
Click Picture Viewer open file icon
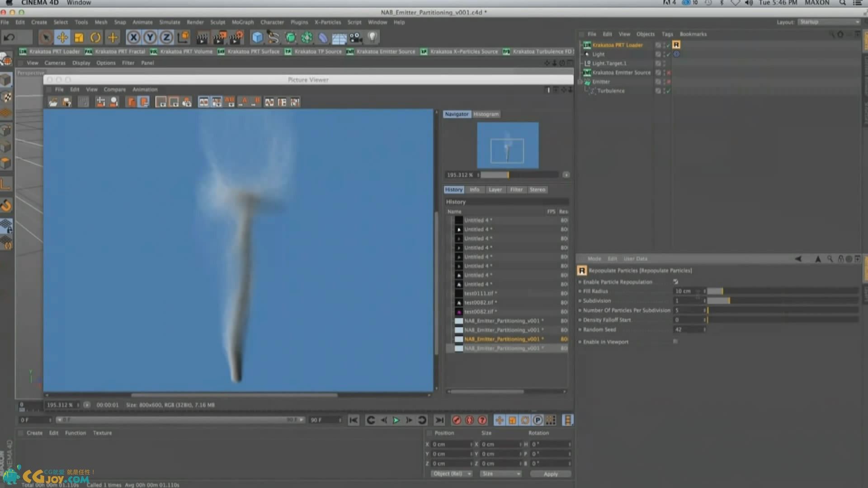[x=53, y=102]
